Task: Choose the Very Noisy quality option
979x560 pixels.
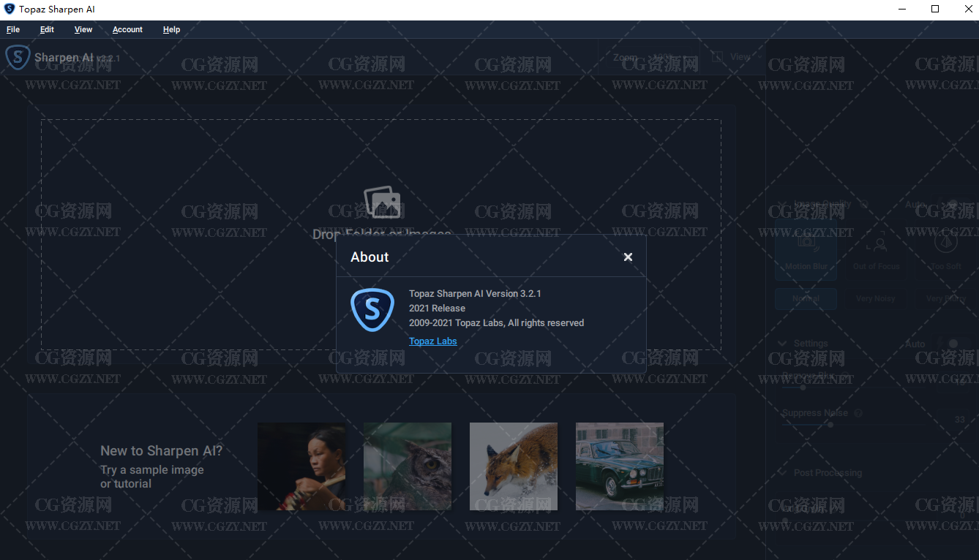Action: pyautogui.click(x=875, y=298)
